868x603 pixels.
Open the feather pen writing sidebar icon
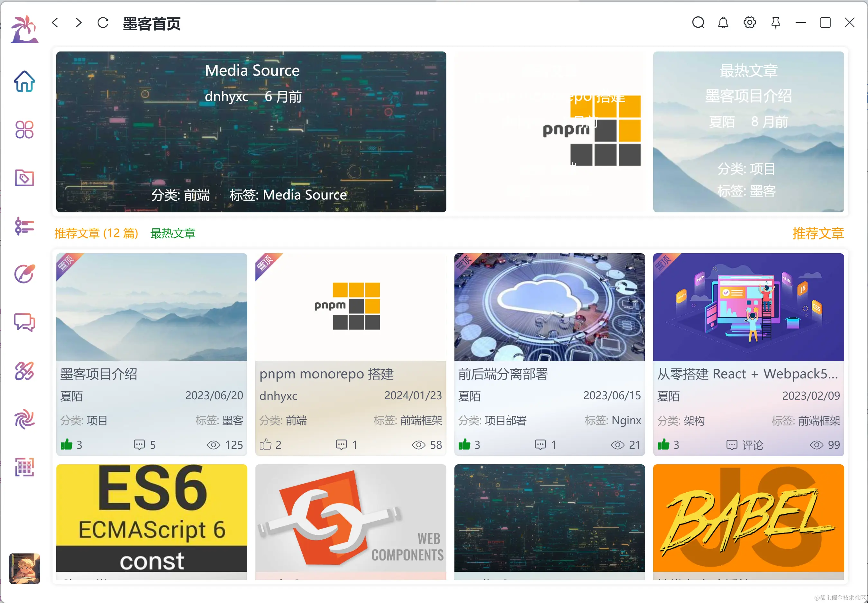pos(24,274)
